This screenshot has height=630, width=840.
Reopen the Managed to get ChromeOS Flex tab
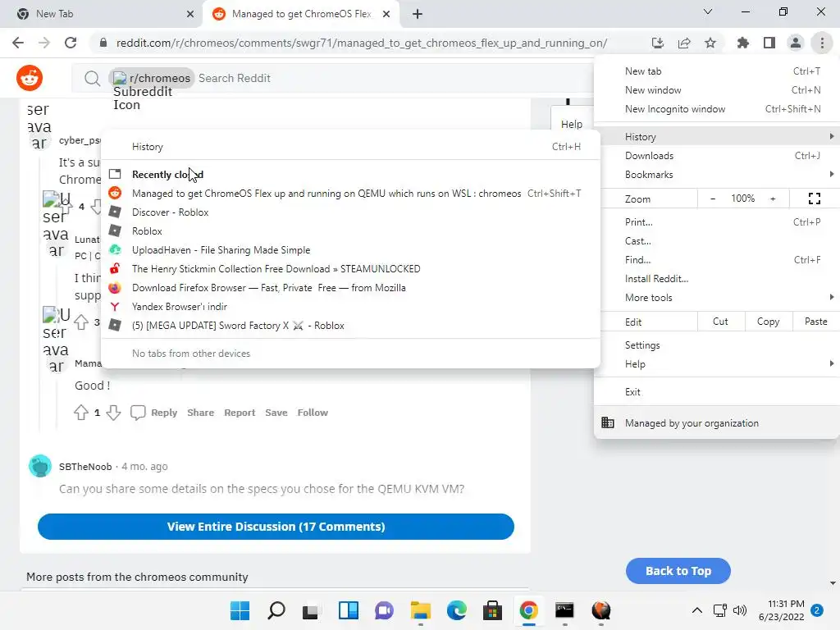[x=350, y=194]
